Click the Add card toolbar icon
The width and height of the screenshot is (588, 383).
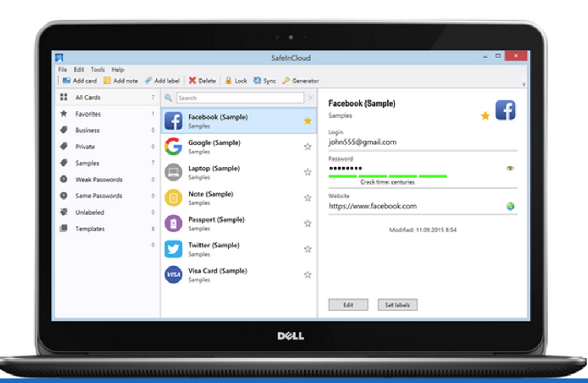click(x=67, y=81)
